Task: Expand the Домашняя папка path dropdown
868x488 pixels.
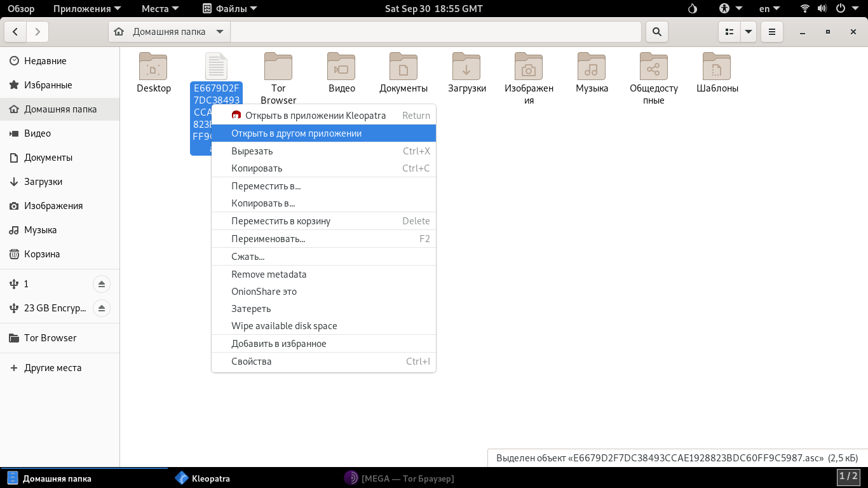Action: 220,32
